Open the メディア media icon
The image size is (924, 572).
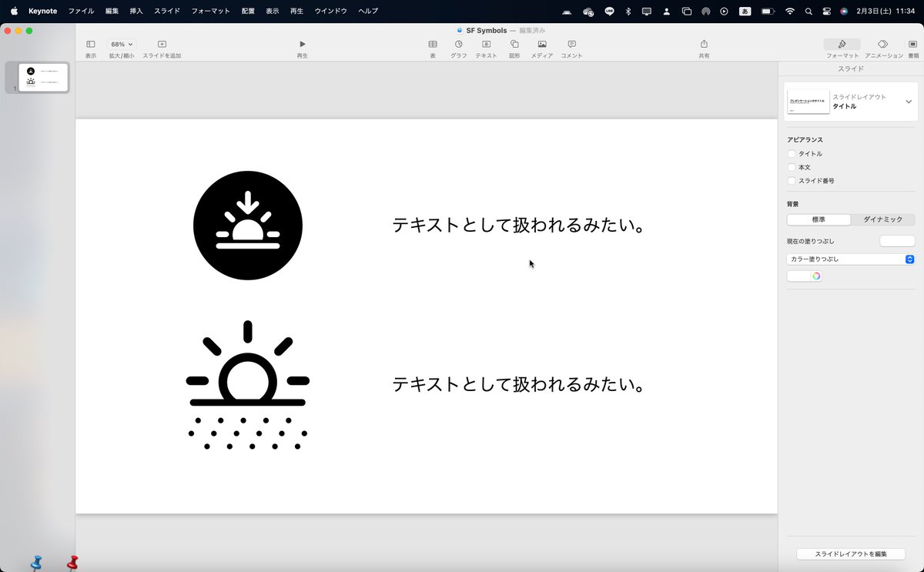click(x=542, y=45)
